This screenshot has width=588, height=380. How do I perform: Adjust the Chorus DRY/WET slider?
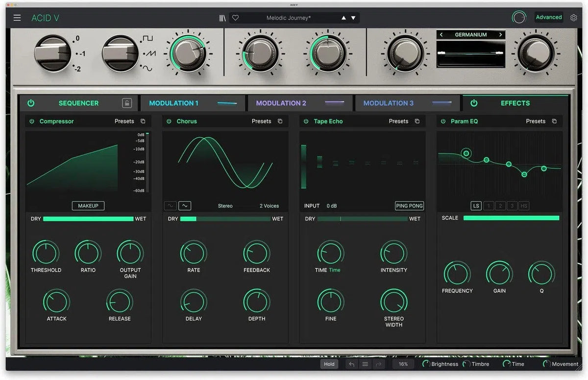225,219
